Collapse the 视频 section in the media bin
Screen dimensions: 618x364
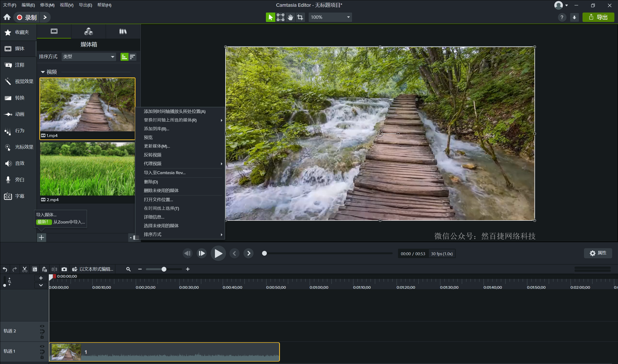[43, 72]
